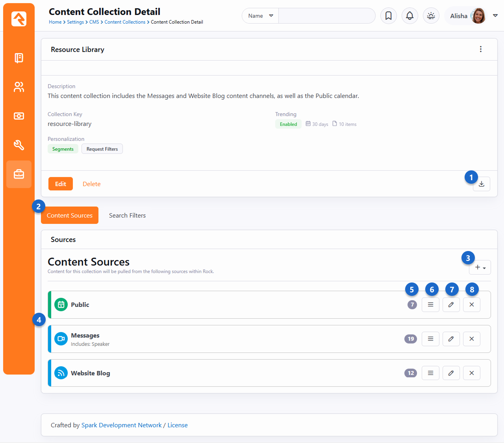This screenshot has width=504, height=443.
Task: Click the Sources panel heading
Action: pos(63,239)
